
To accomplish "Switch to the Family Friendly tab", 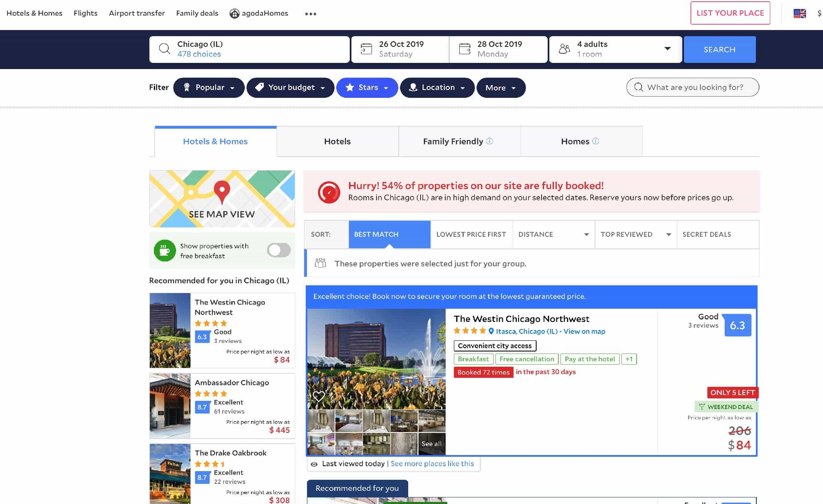I will coord(460,141).
